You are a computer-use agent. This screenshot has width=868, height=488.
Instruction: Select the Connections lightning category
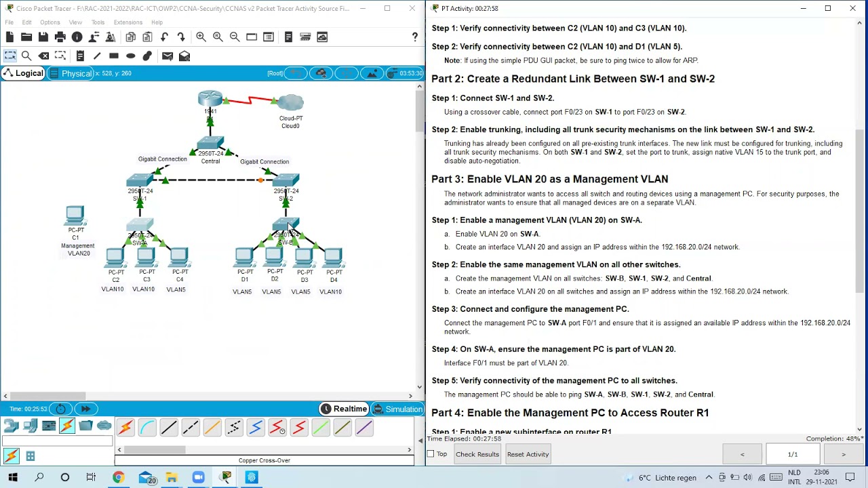[67, 426]
